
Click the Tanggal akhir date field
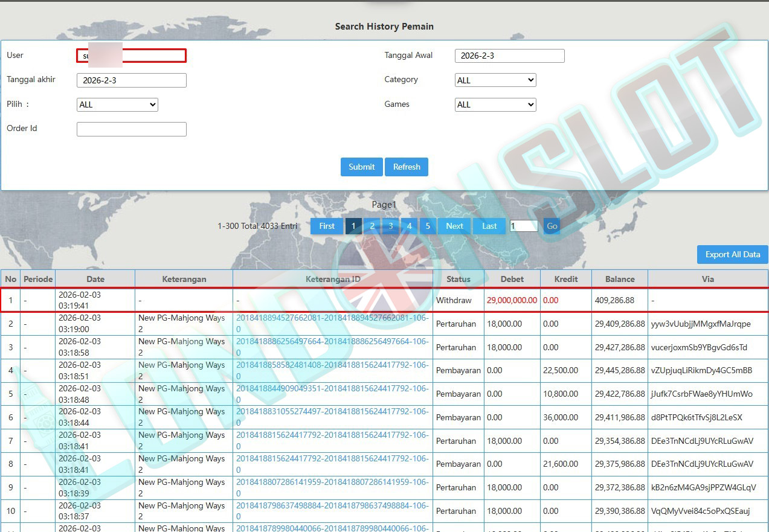click(131, 80)
